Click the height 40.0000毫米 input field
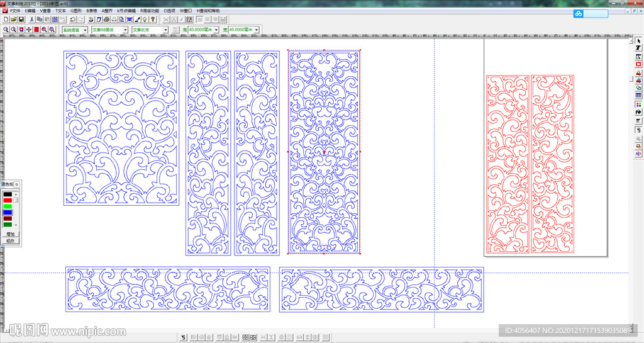 pyautogui.click(x=200, y=30)
